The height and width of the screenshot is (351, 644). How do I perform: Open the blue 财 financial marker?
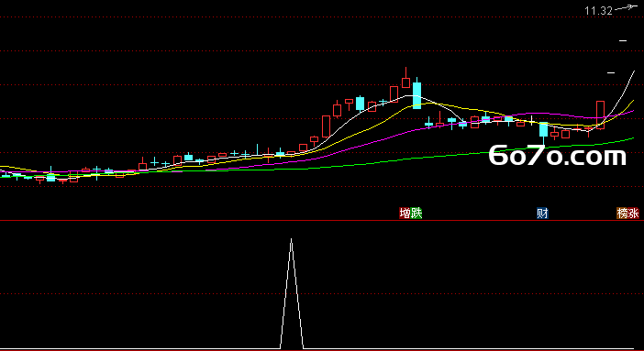(542, 213)
